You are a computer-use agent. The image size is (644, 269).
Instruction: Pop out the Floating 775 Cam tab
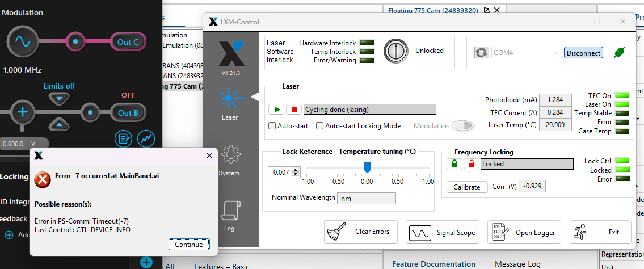point(486,10)
